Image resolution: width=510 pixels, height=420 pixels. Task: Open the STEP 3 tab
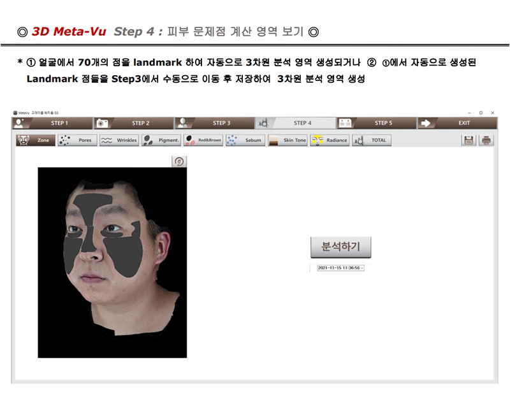pyautogui.click(x=214, y=123)
